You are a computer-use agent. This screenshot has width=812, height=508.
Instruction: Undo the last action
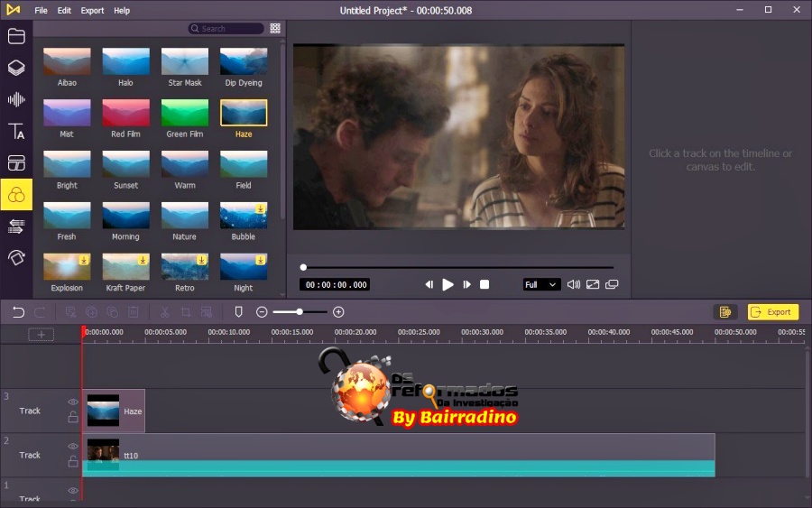pos(18,312)
